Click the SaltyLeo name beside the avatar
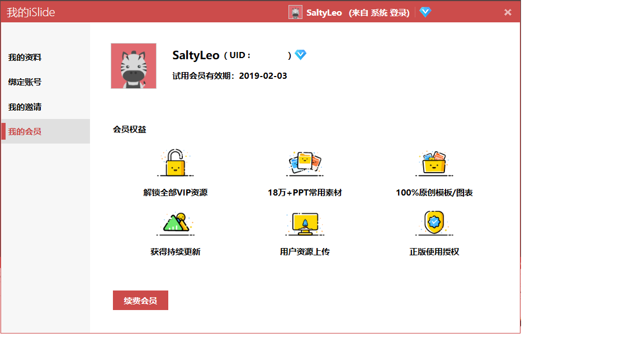This screenshot has height=362, width=644. [196, 55]
